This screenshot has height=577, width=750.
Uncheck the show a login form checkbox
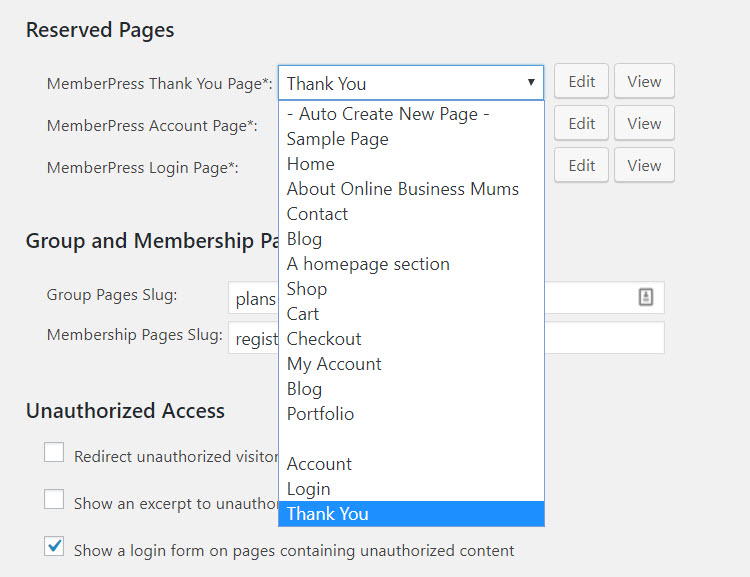tap(54, 547)
